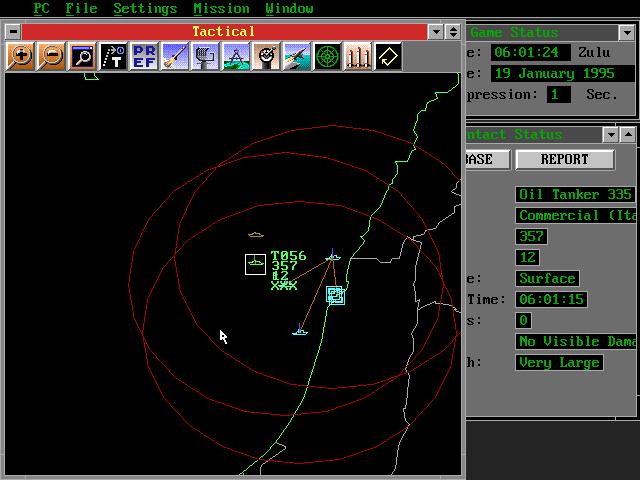The width and height of the screenshot is (640, 480).
Task: Click the T056 track label on map
Action: tap(288, 256)
